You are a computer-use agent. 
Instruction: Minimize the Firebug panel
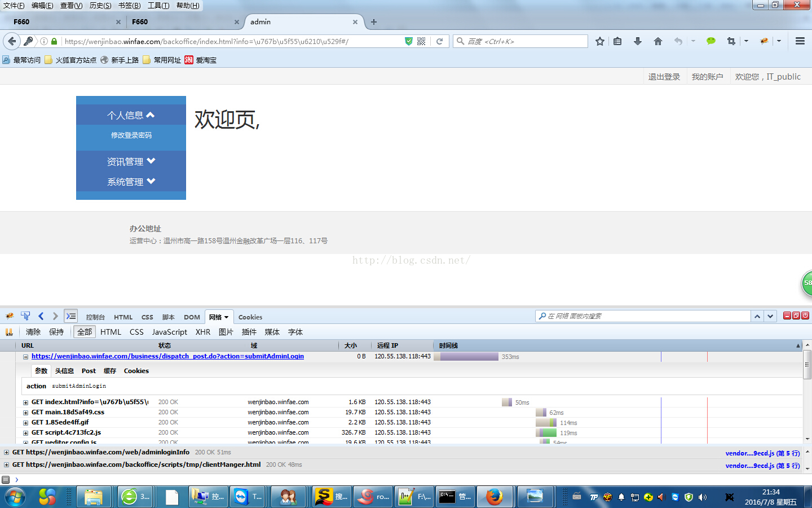pos(787,316)
